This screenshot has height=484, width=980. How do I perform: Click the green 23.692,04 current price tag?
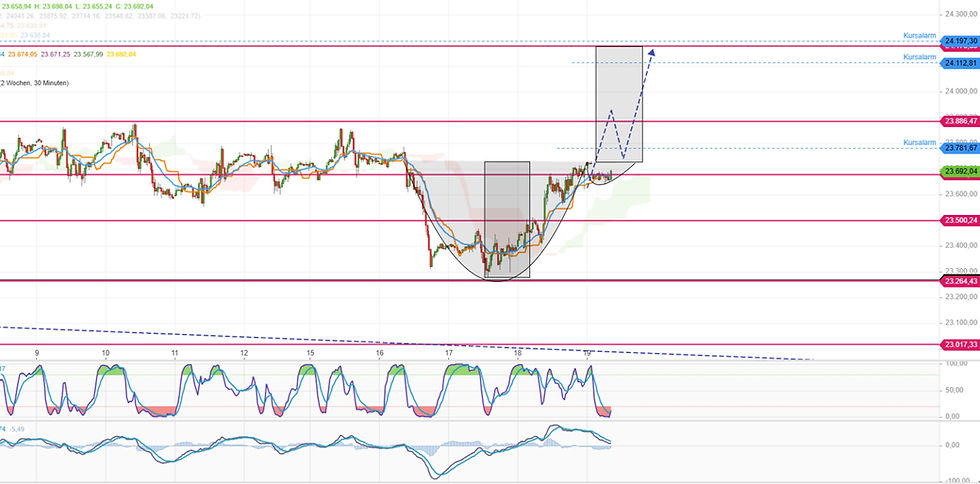[960, 171]
